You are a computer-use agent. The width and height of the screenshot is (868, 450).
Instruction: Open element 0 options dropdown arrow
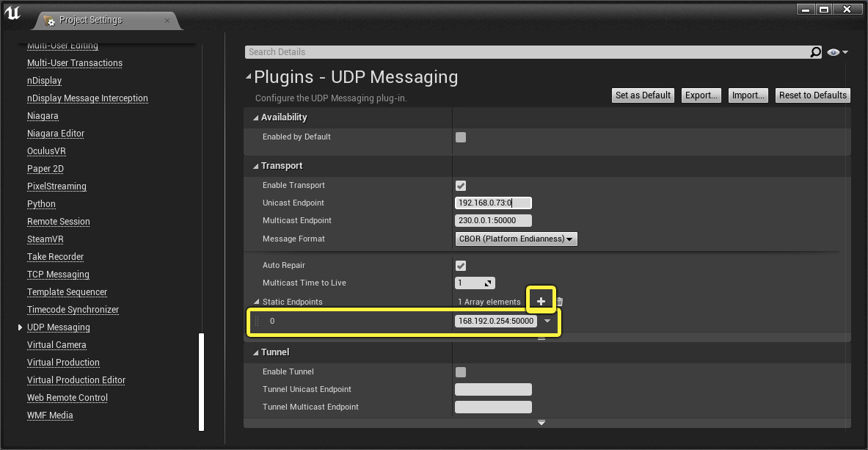[547, 321]
